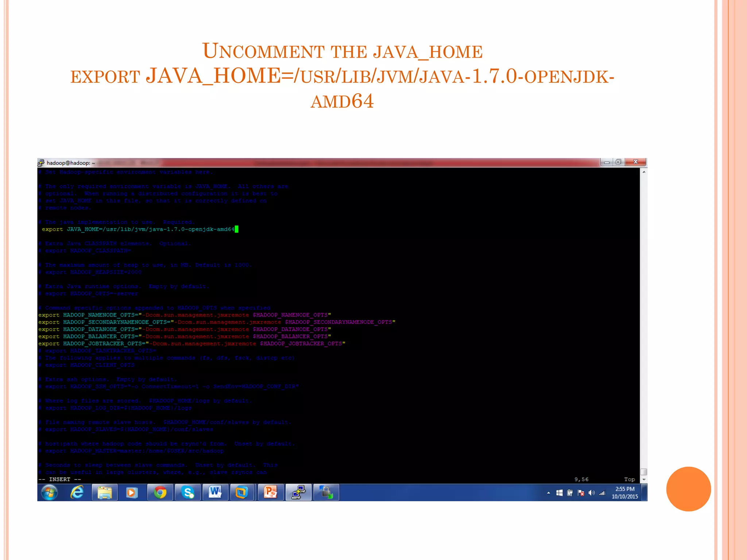Click the Windows flag tray icon
The width and height of the screenshot is (747, 560).
coord(559,493)
